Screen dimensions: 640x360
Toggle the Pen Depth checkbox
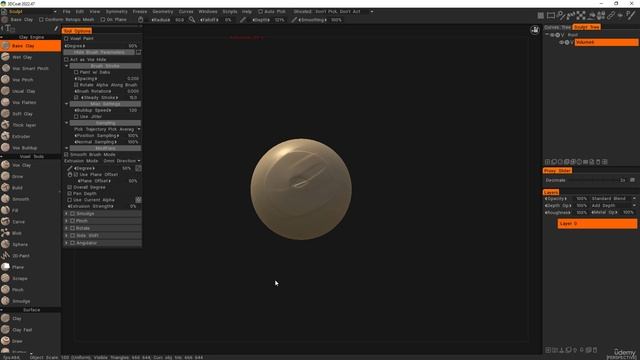(x=69, y=193)
